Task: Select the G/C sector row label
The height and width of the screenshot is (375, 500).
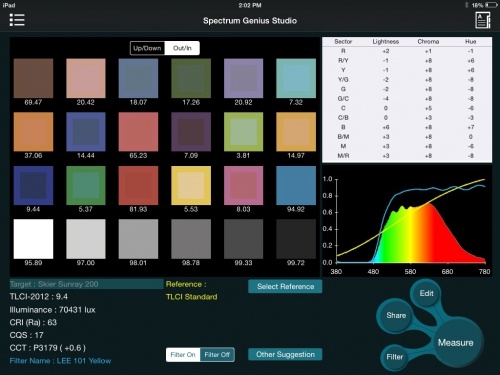Action: tap(343, 99)
